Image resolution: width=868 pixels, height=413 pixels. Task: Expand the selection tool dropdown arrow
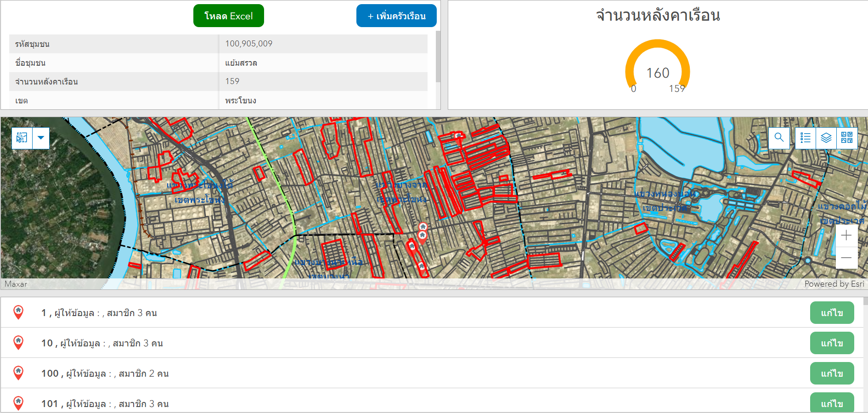[x=41, y=138]
